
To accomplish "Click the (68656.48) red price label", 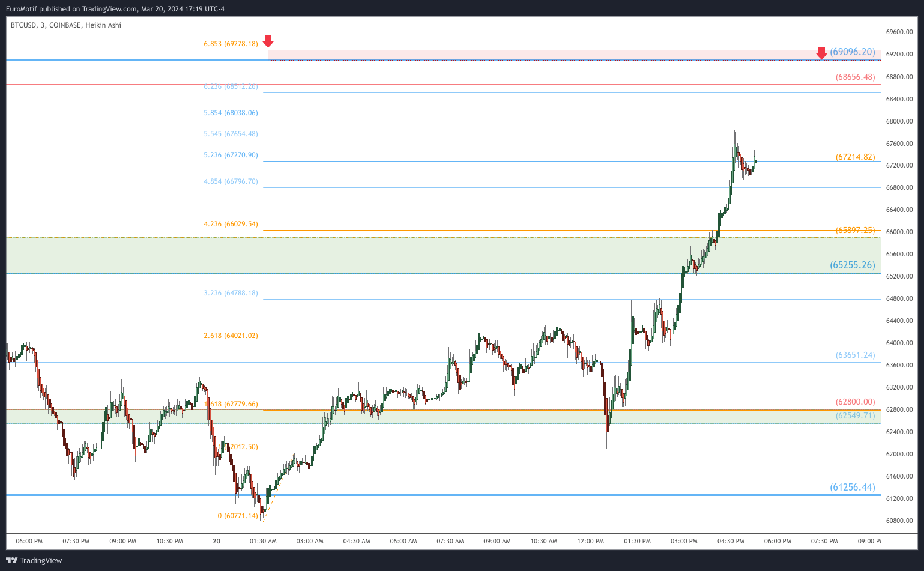I will 855,77.
